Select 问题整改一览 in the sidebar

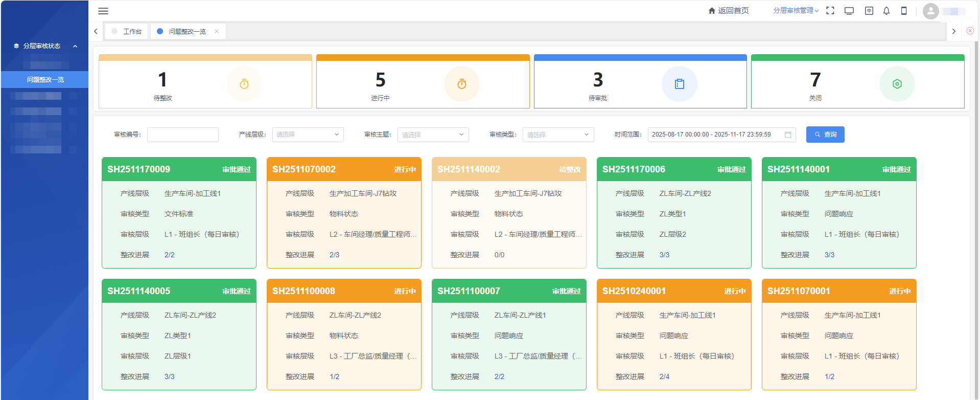(45, 79)
